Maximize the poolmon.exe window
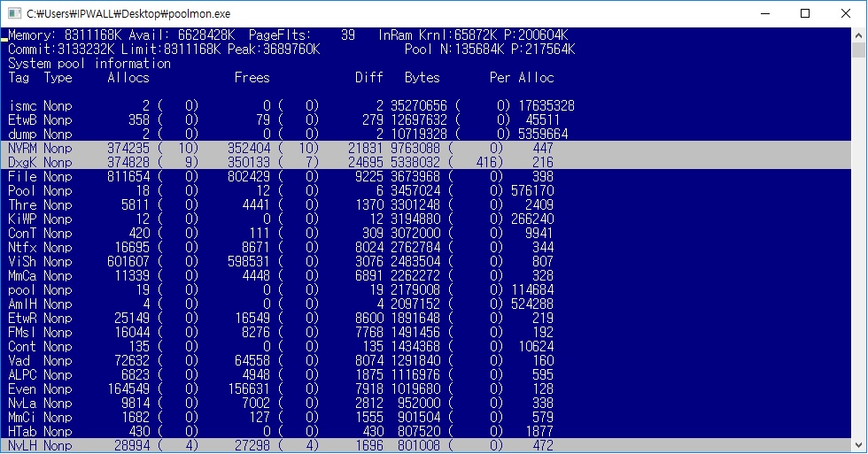This screenshot has width=868, height=454. 805,13
